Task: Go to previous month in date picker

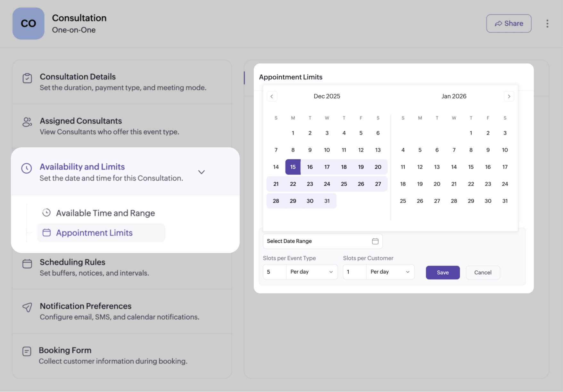Action: point(272,96)
